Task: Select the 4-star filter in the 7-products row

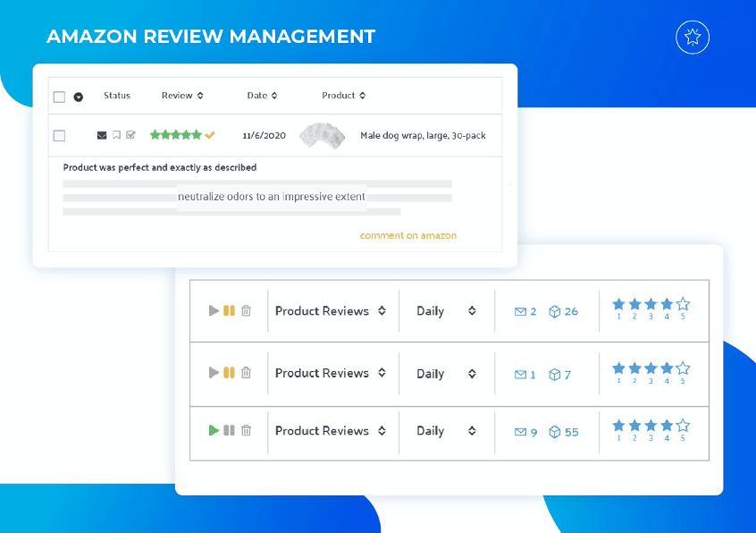Action: pyautogui.click(x=667, y=372)
